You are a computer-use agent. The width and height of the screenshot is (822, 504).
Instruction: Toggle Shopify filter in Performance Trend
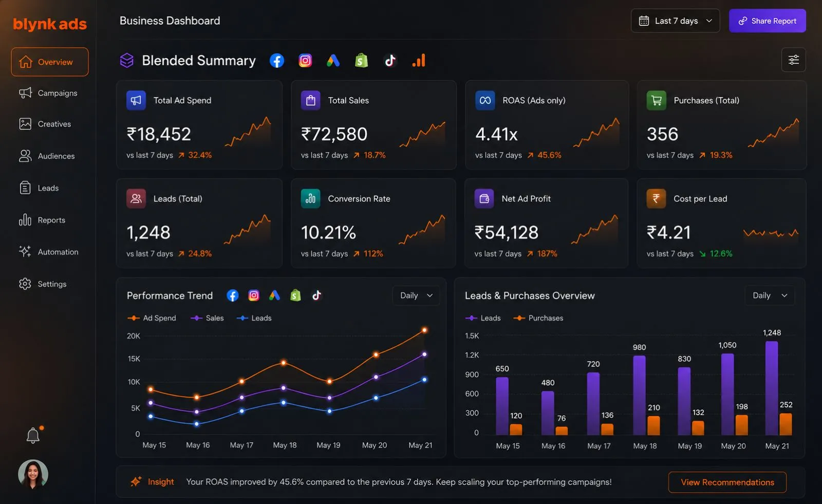(x=295, y=295)
